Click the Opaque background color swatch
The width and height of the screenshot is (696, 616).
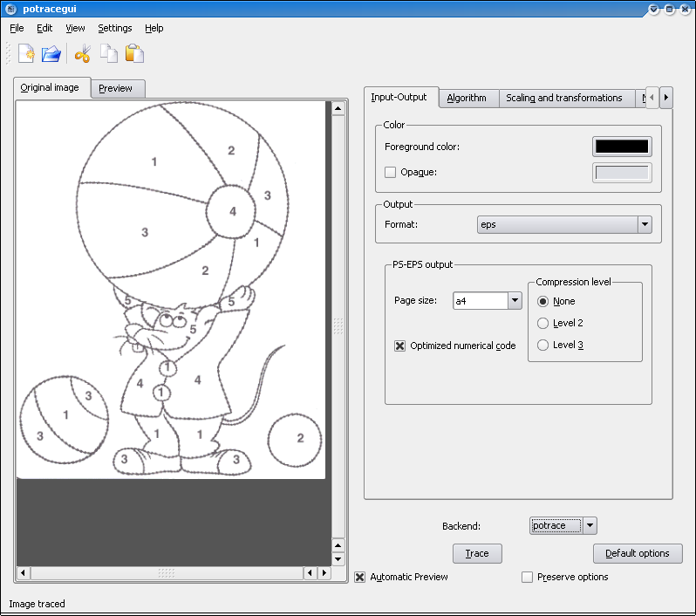622,173
